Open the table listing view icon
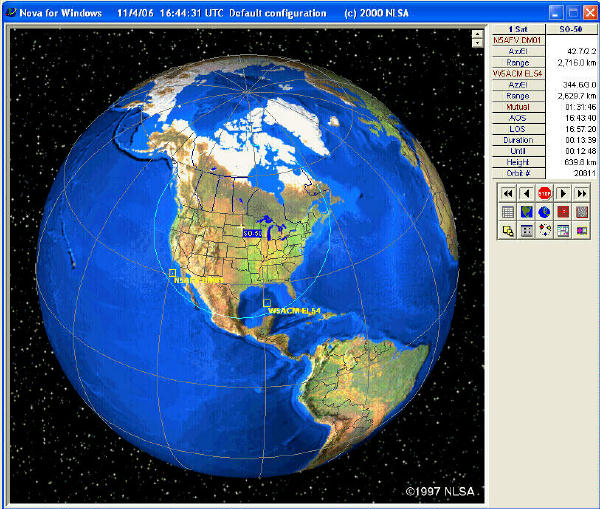This screenshot has width=600, height=509. [507, 212]
